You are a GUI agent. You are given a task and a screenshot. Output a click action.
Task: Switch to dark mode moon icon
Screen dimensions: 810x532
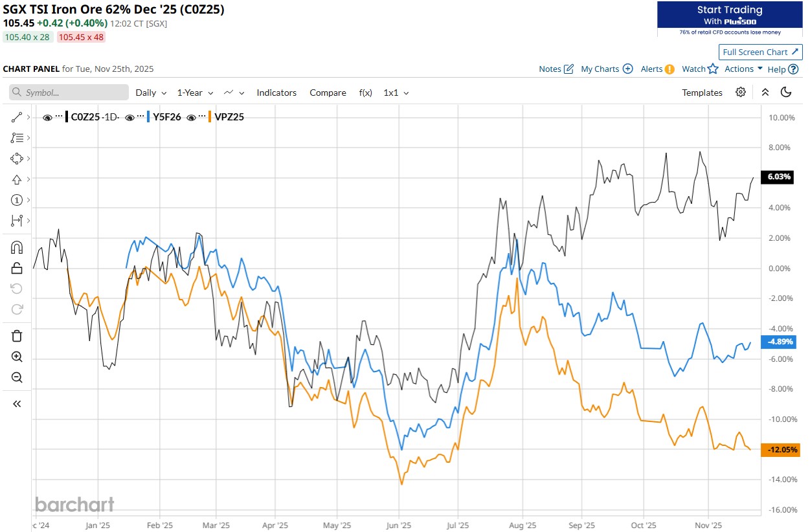click(786, 93)
